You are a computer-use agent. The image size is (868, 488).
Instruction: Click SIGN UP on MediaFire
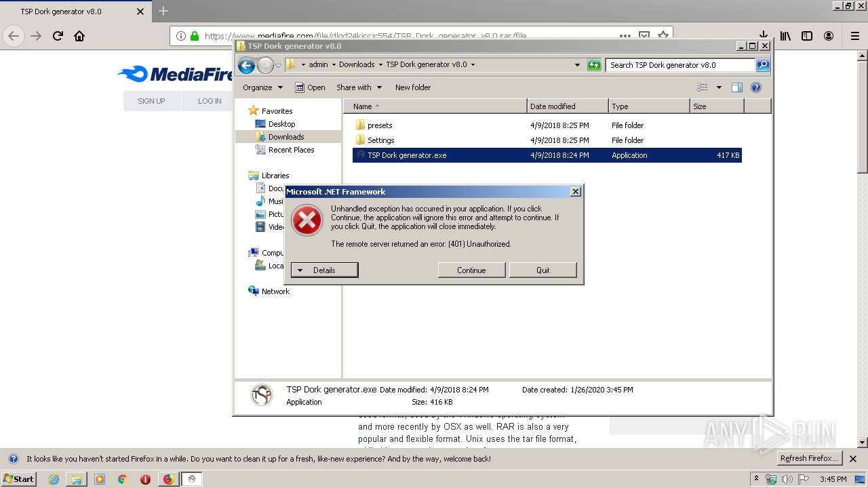(151, 101)
